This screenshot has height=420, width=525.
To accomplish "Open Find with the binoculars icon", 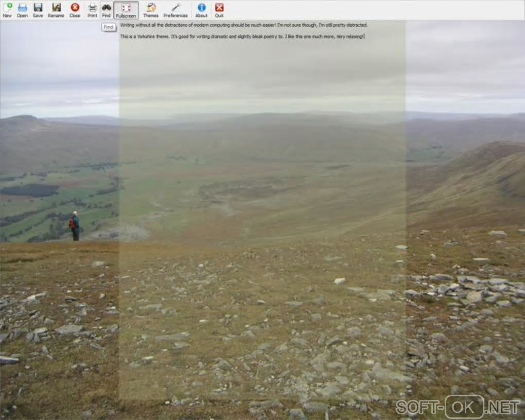I will [106, 10].
